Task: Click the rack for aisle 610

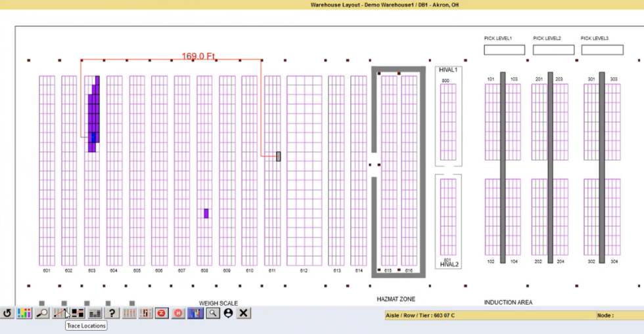Action: (x=249, y=171)
